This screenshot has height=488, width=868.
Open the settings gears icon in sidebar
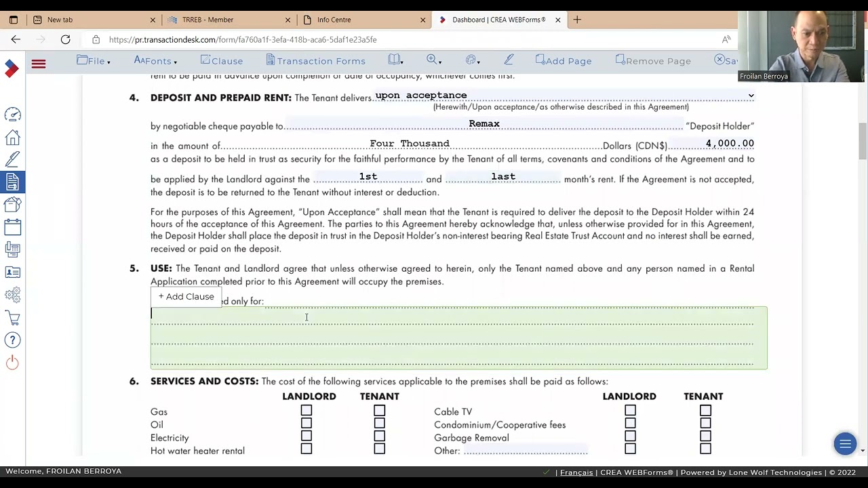12,295
